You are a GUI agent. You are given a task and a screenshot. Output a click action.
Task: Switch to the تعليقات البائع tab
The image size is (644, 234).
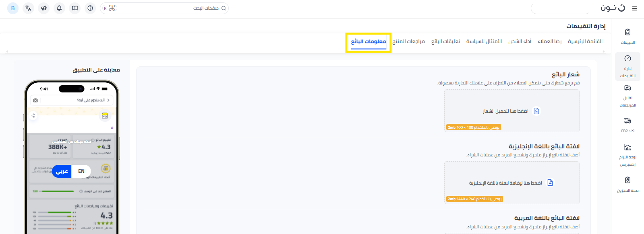tap(445, 41)
